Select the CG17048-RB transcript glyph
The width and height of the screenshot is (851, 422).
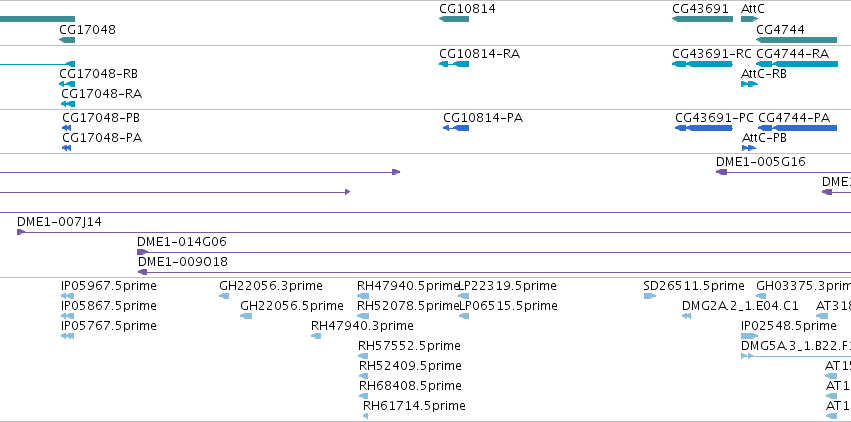(x=67, y=84)
